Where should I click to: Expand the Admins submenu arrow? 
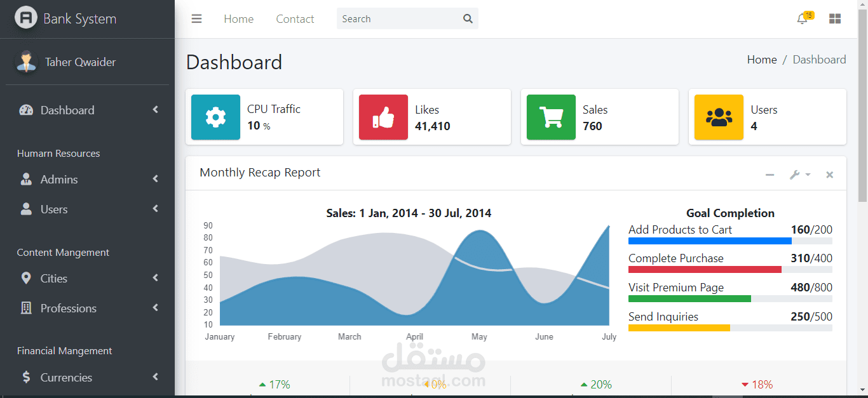pos(156,179)
